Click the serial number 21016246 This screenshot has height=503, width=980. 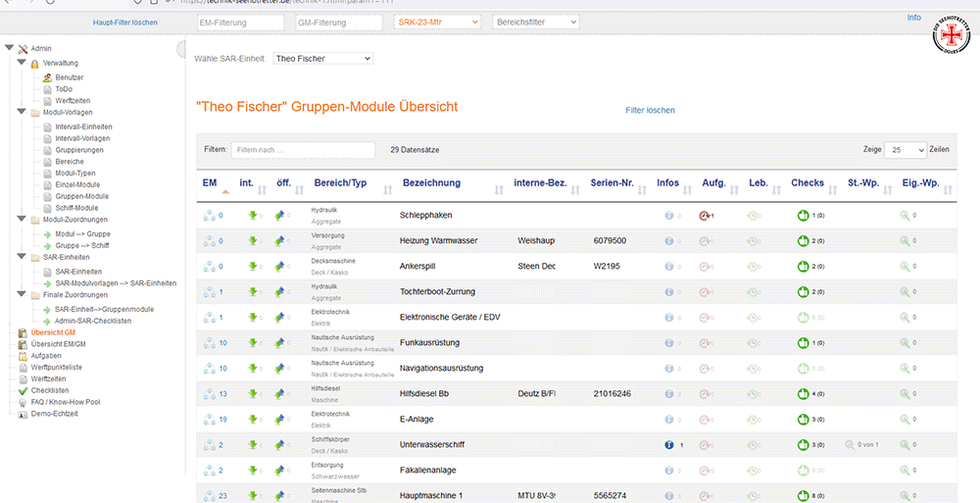tap(612, 393)
